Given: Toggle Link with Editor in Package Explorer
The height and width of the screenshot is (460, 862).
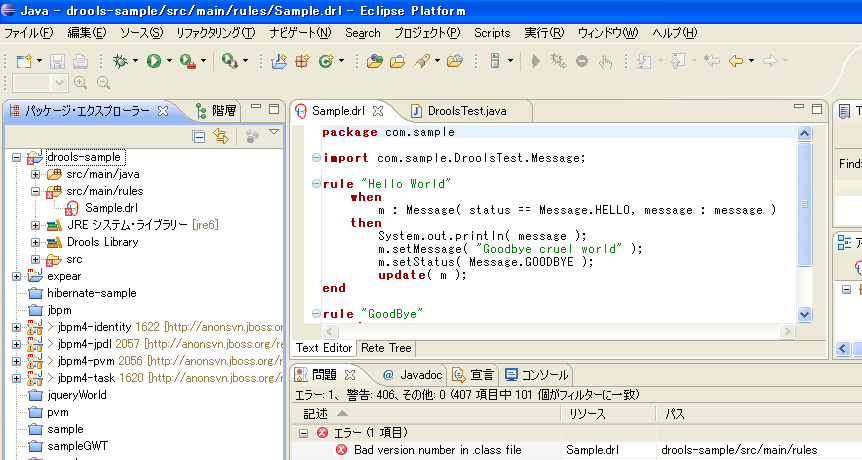Looking at the screenshot, I should [x=221, y=135].
